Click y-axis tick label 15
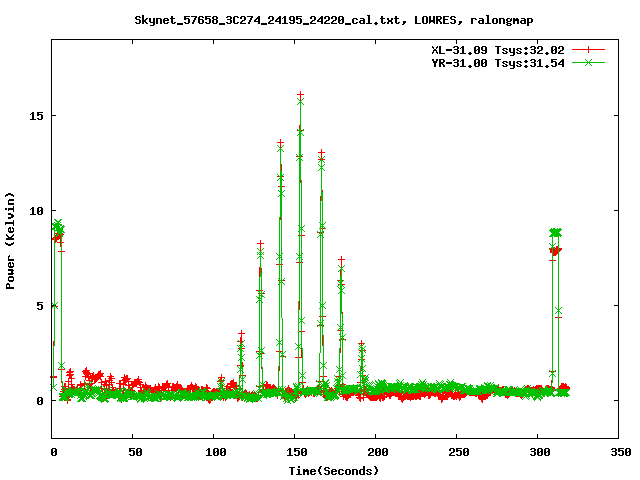 (36, 116)
